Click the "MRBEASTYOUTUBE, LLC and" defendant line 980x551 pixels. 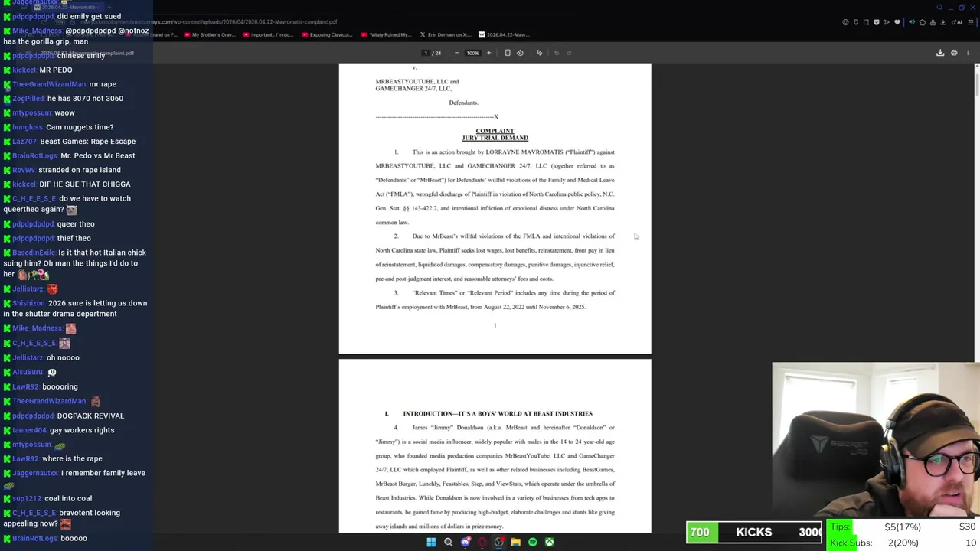pos(417,81)
